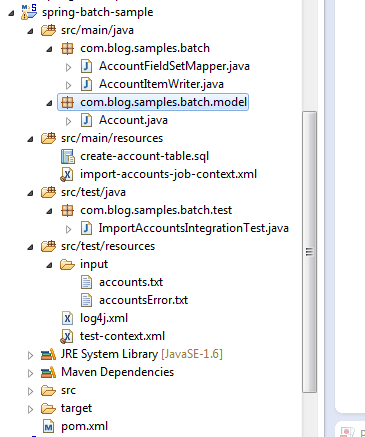The image size is (365, 437).
Task: Expand Account.java class members
Action: (68, 121)
